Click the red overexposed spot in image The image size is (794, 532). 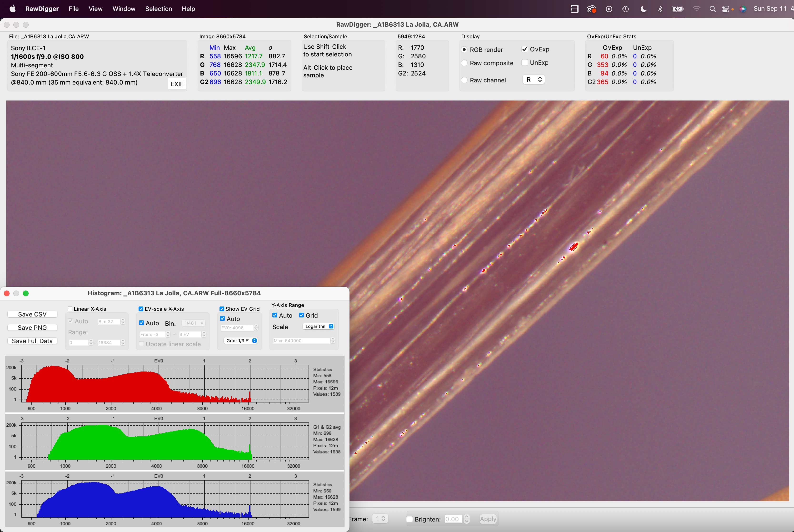pos(574,247)
